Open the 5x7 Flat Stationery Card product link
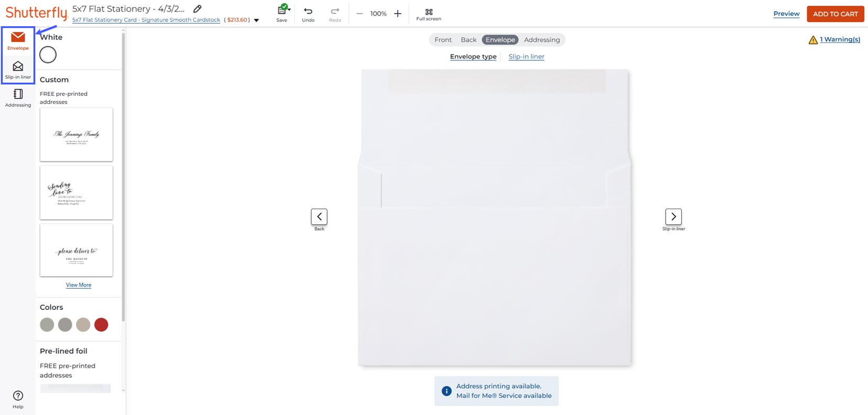 tap(146, 20)
